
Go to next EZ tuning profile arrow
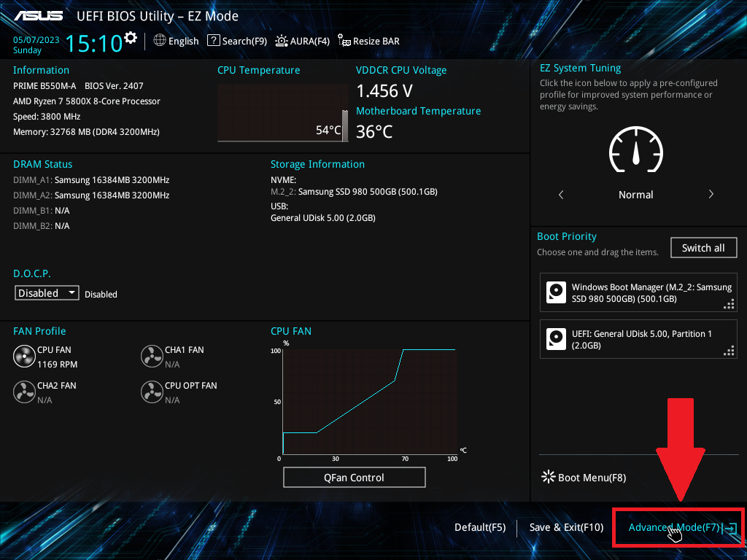[711, 194]
